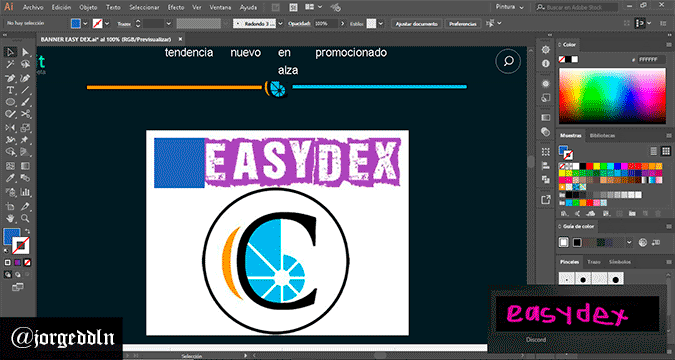Screen dimensions: 675x360
Task: Switch to the Símbolos tab
Action: [620, 262]
